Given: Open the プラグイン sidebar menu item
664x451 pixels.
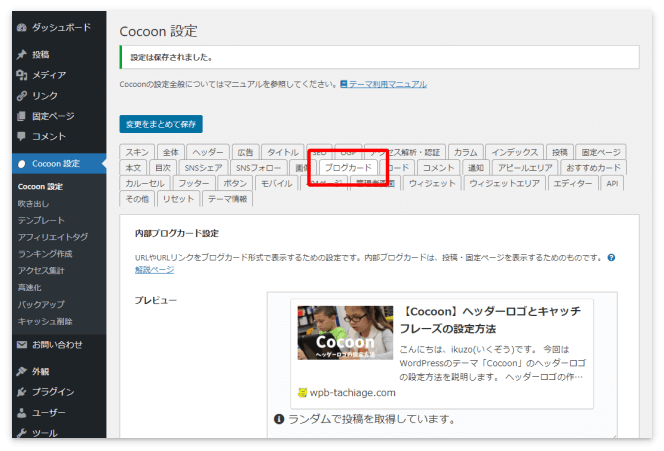Looking at the screenshot, I should (x=59, y=392).
